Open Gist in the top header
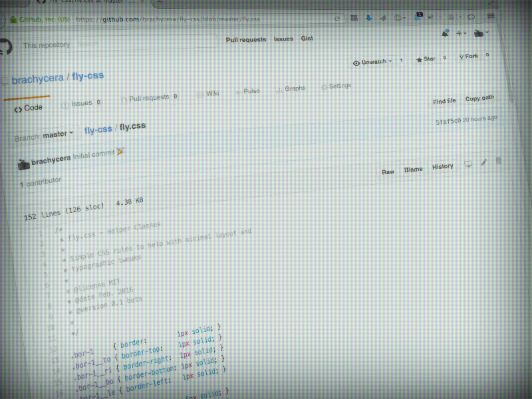 pyautogui.click(x=307, y=39)
